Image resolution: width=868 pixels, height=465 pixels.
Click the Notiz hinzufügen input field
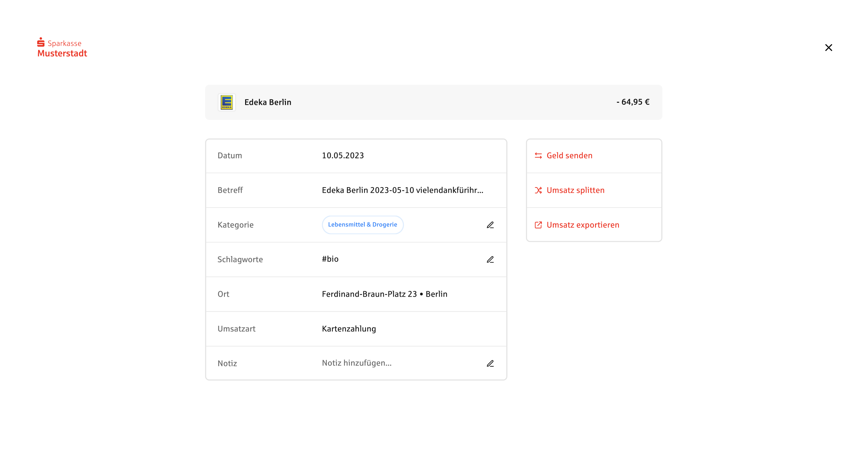357,363
